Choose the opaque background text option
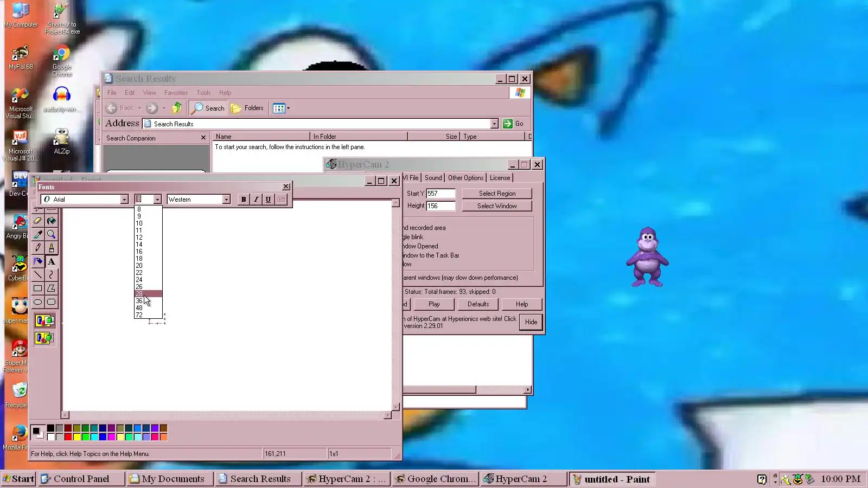This screenshot has height=488, width=868. (44, 321)
